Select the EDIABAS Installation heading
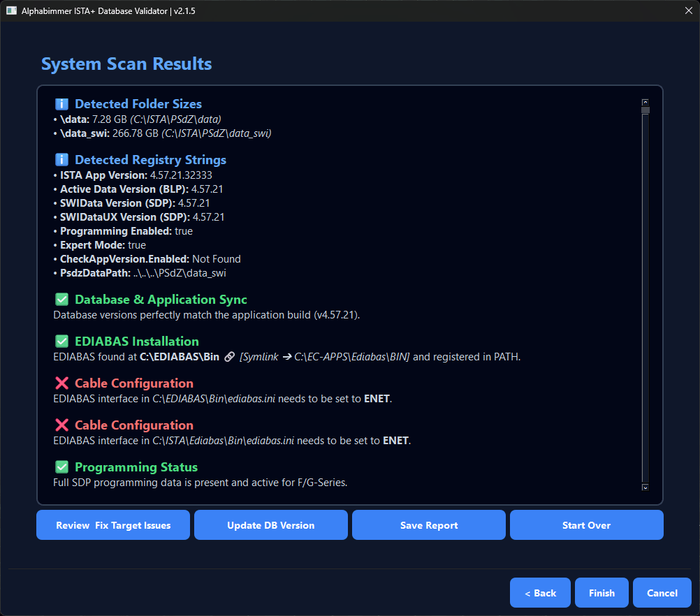Viewport: 700px width, 616px height. (x=137, y=342)
